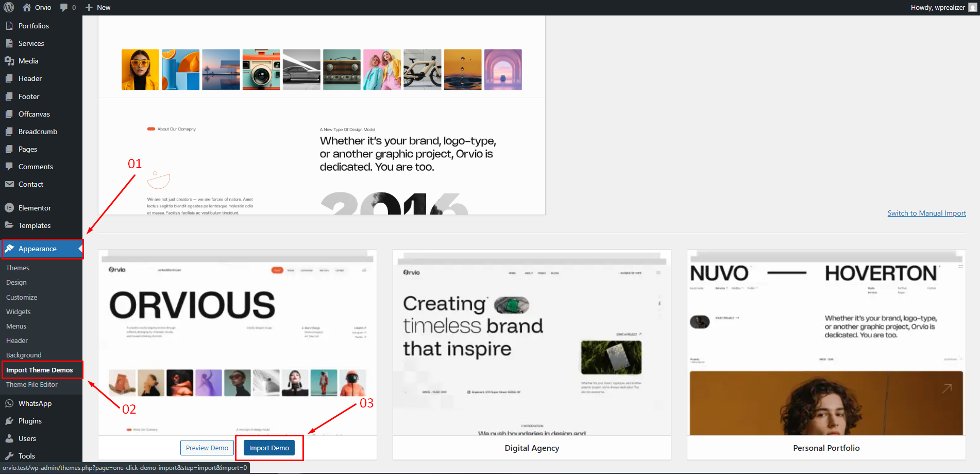
Task: Open the comments bubble icon in admin bar
Action: pos(64,7)
